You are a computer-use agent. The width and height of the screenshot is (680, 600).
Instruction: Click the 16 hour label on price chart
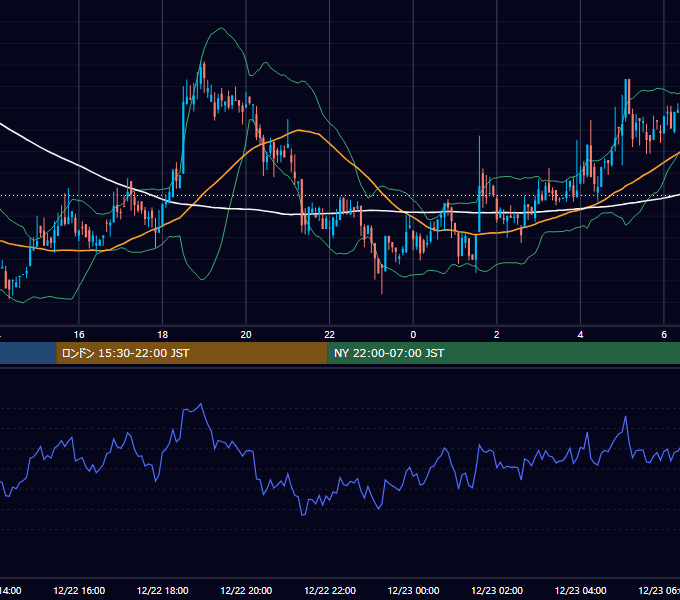point(79,334)
